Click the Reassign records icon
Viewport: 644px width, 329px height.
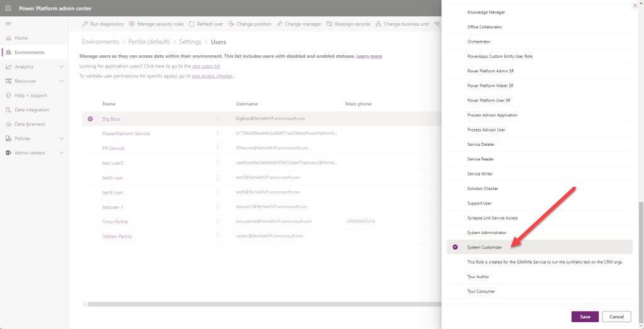pos(329,24)
